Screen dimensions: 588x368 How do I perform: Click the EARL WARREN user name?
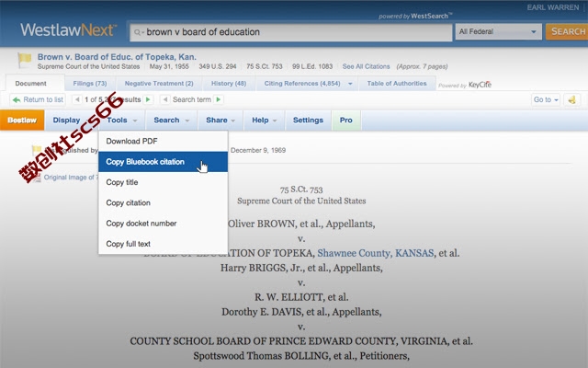tap(553, 7)
